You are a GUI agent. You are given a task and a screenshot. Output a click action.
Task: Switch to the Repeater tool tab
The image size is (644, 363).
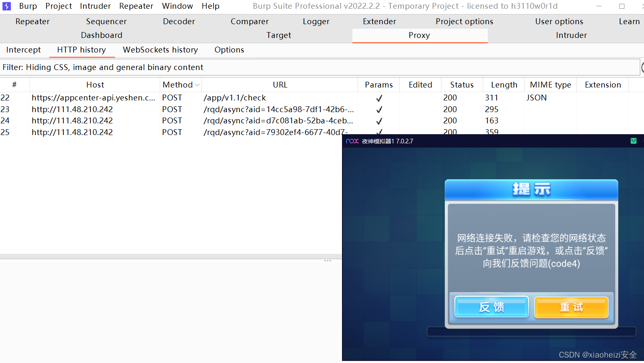[32, 22]
